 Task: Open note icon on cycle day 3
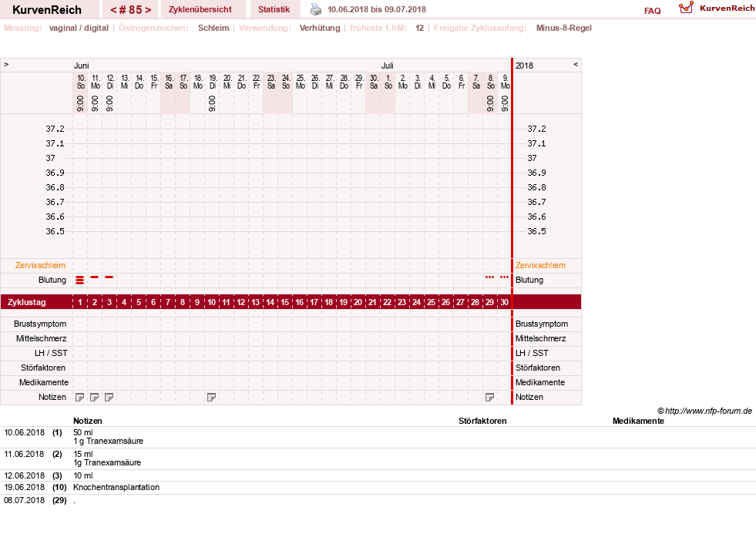[x=109, y=397]
